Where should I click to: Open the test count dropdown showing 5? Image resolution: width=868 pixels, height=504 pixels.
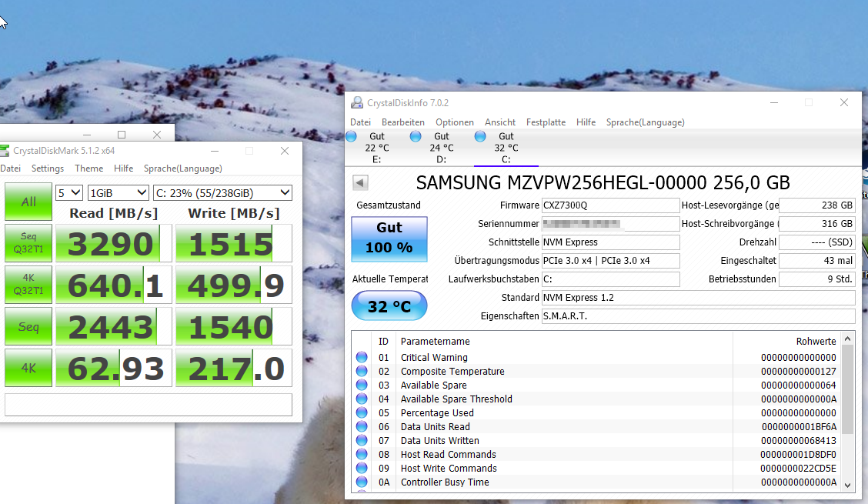(69, 192)
